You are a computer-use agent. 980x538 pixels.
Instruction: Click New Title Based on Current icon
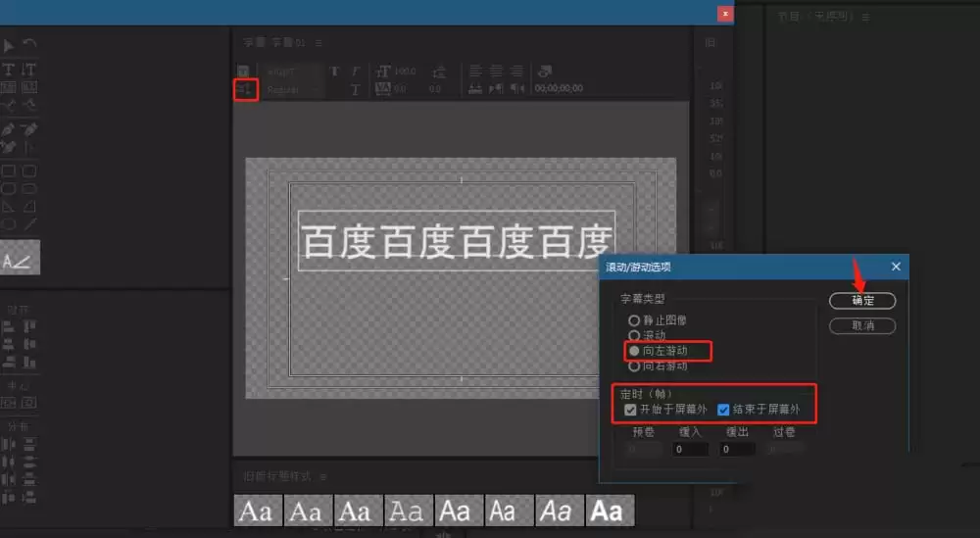point(243,72)
